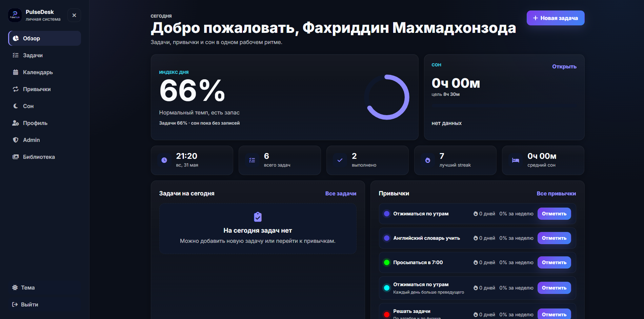The width and height of the screenshot is (644, 319).
Task: Click the Нормальный темп, есть запас text
Action: [199, 112]
